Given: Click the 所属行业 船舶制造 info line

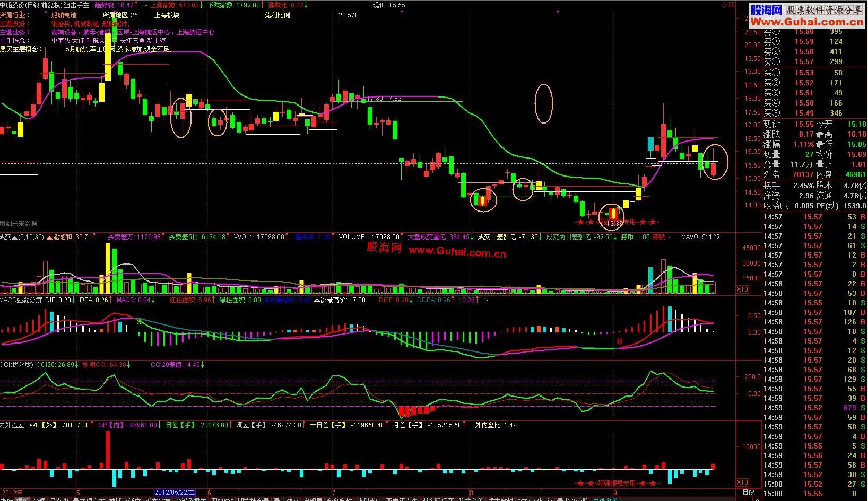Looking at the screenshot, I should tap(38, 15).
